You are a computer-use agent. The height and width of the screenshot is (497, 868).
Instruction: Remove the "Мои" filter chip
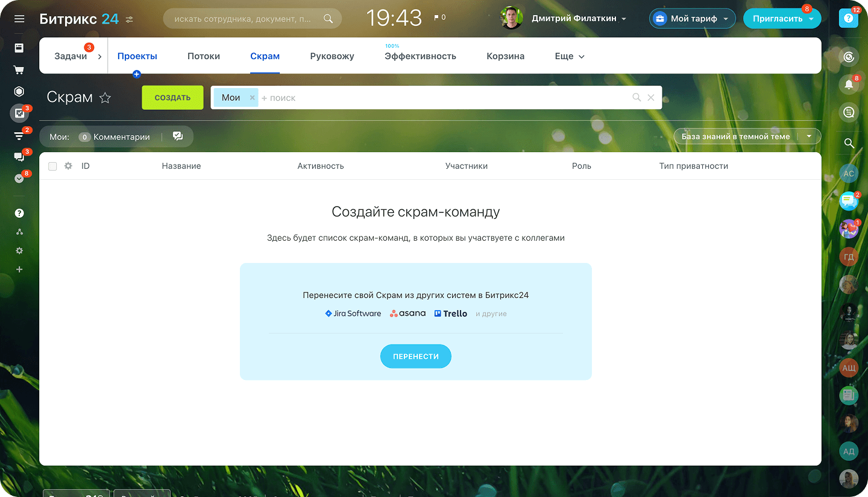click(x=253, y=98)
